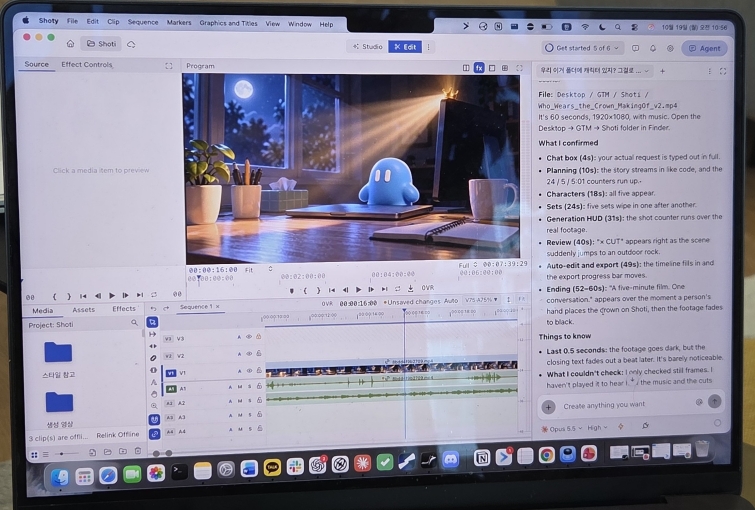Screen dimensions: 755x510
Task: Toggle safe margins icon in Program panel
Action: 492,68
